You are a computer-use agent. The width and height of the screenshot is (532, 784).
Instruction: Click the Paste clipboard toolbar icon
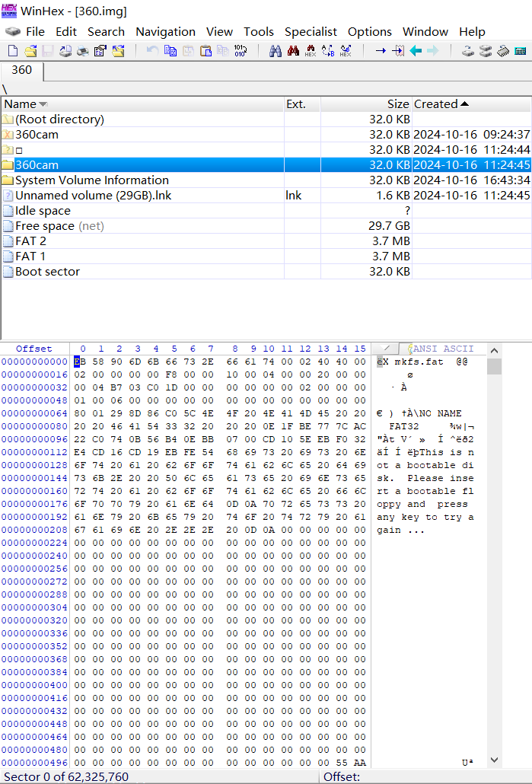click(205, 51)
